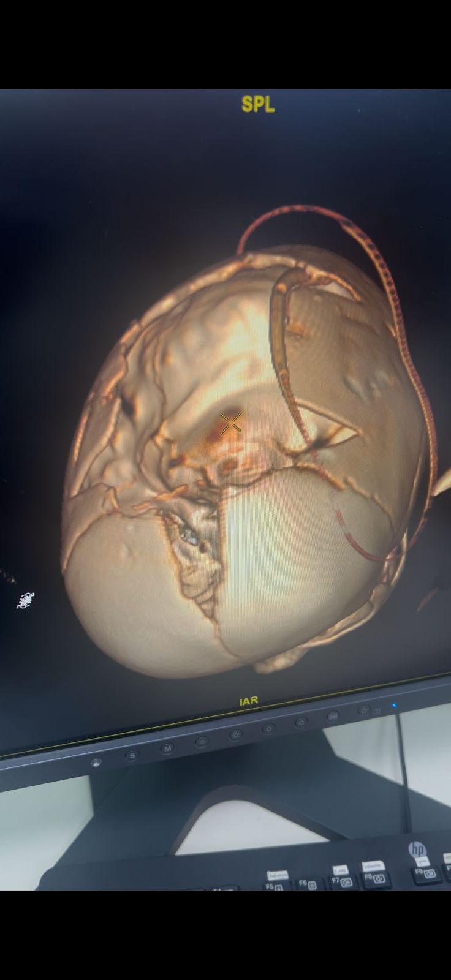Click the blue power LED indicator
Image resolution: width=451 pixels, height=980 pixels.
[394, 706]
